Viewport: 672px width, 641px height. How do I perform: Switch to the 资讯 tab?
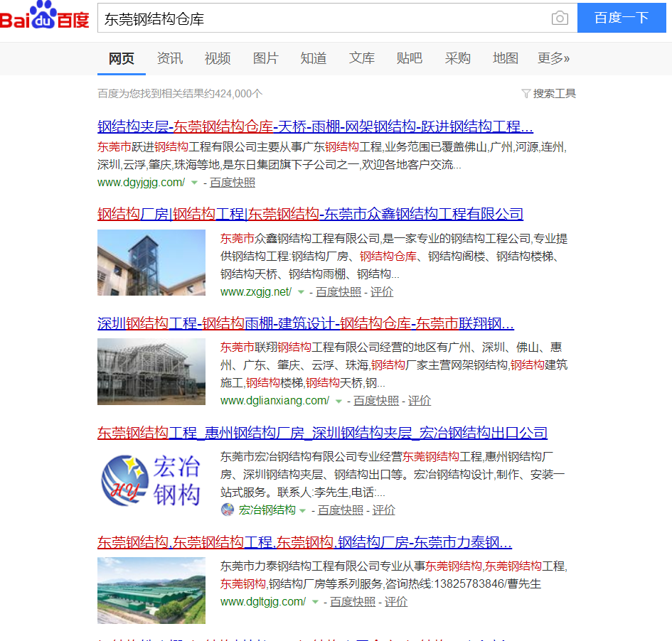170,58
